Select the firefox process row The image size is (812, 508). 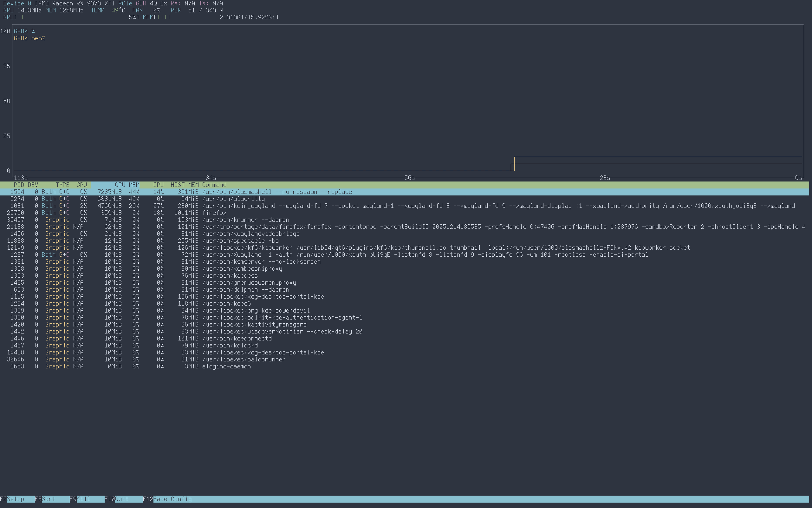click(x=214, y=213)
